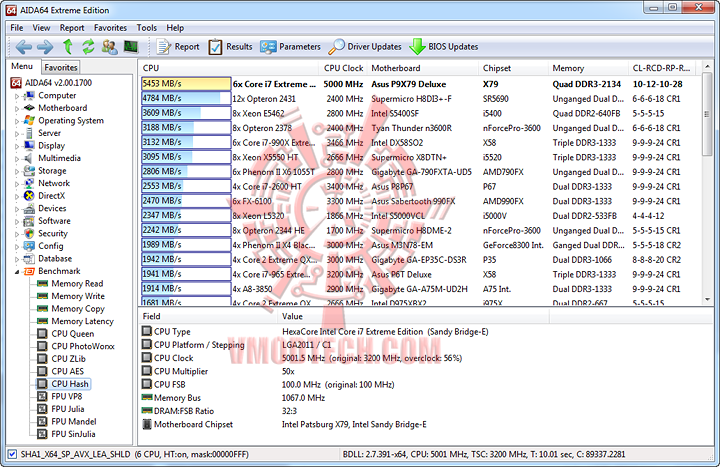Select the 3609 MB/s Xeon E5462 bar
The image size is (720, 467).
pyautogui.click(x=186, y=113)
